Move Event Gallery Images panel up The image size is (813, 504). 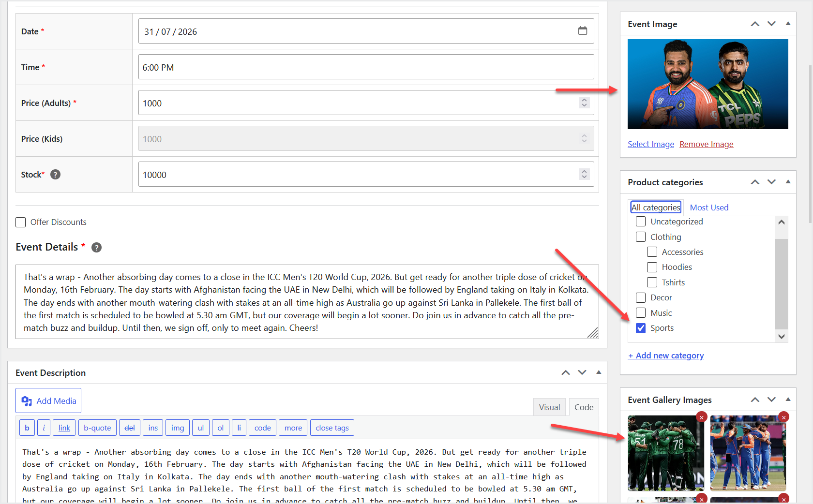tap(755, 400)
